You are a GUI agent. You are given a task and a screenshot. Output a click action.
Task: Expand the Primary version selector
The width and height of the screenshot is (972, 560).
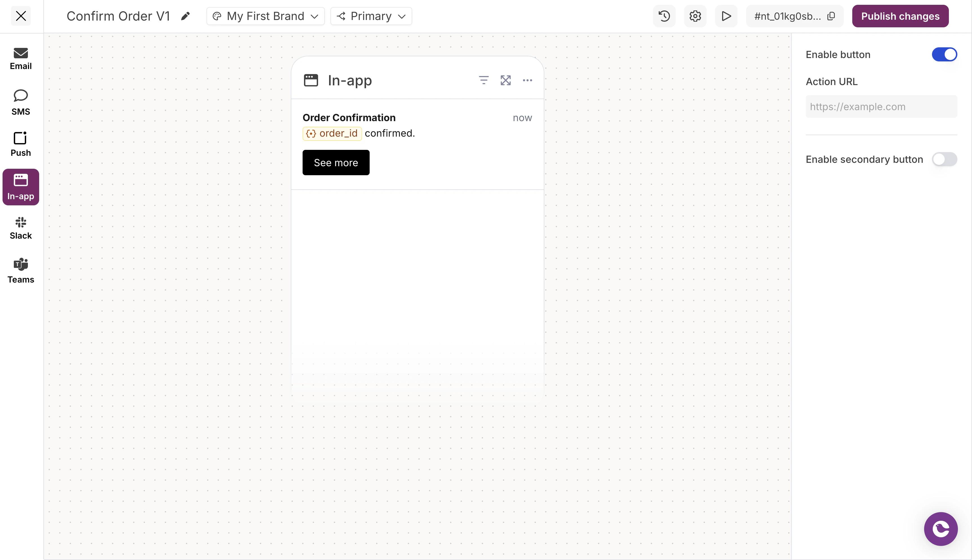[371, 16]
